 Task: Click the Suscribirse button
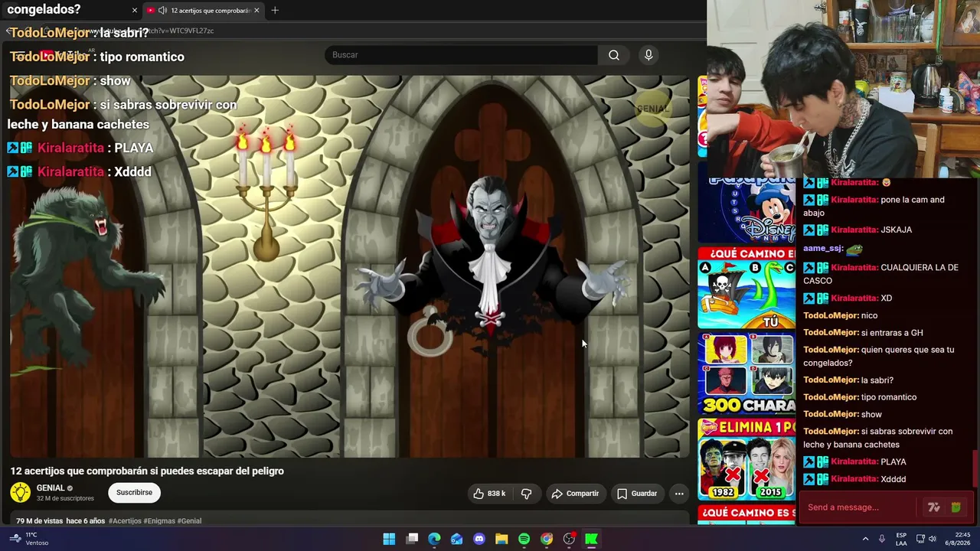pyautogui.click(x=134, y=493)
